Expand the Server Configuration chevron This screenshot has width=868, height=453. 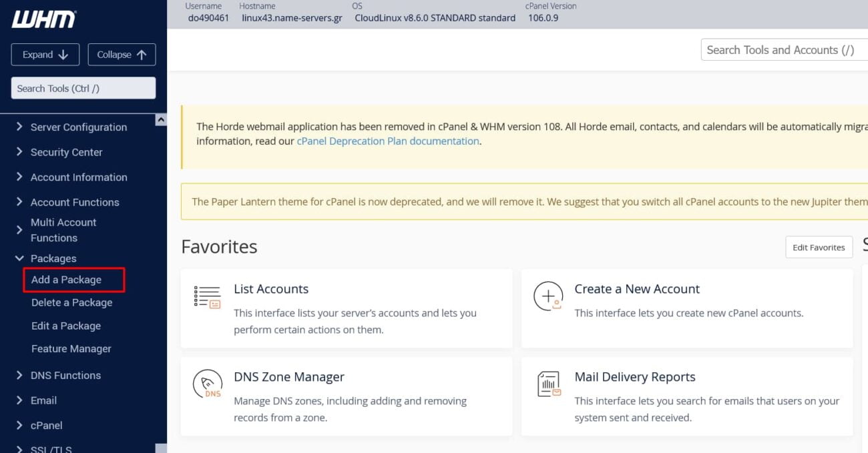[x=19, y=127]
